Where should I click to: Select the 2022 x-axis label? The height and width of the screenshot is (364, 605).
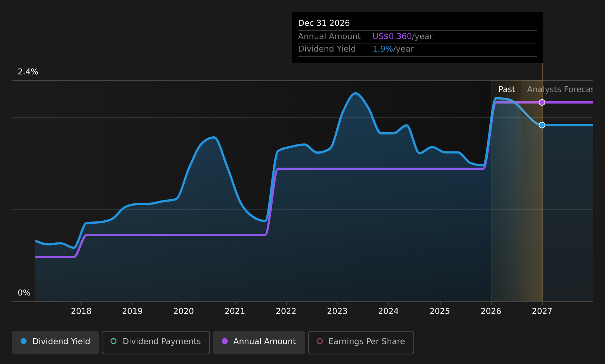[286, 311]
